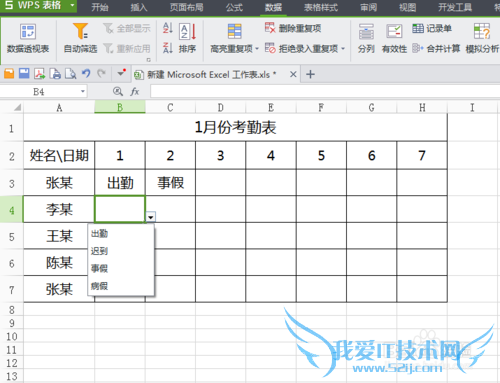Click the Name Box showing B4
The image size is (500, 383).
point(39,91)
